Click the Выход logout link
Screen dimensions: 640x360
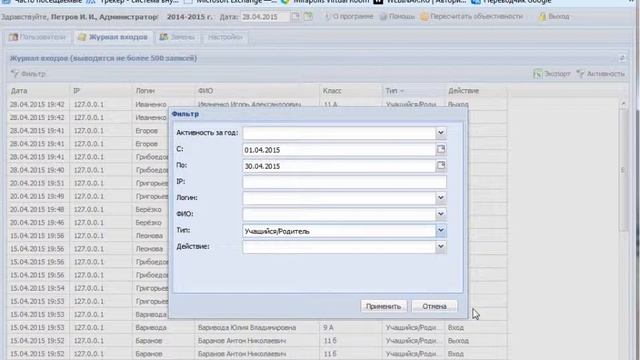(x=554, y=17)
